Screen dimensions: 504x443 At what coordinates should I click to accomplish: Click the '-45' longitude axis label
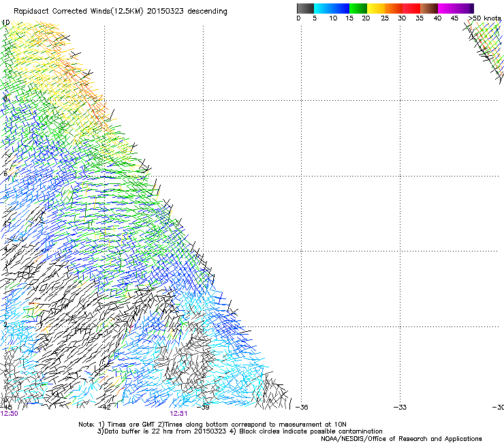click(x=7, y=408)
